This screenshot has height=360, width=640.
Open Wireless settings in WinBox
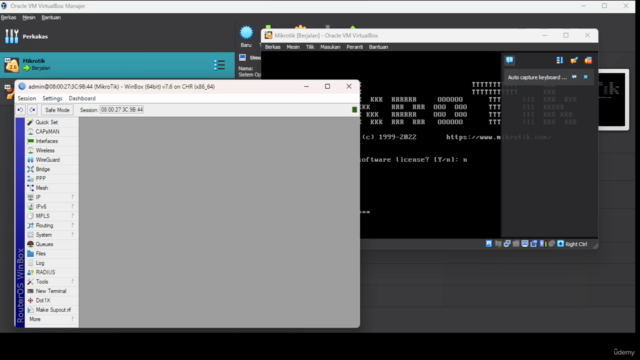45,150
